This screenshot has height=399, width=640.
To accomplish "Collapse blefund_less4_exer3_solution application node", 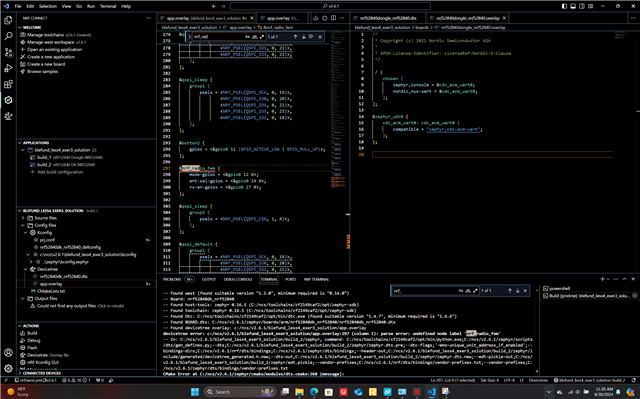I will 23,150.
